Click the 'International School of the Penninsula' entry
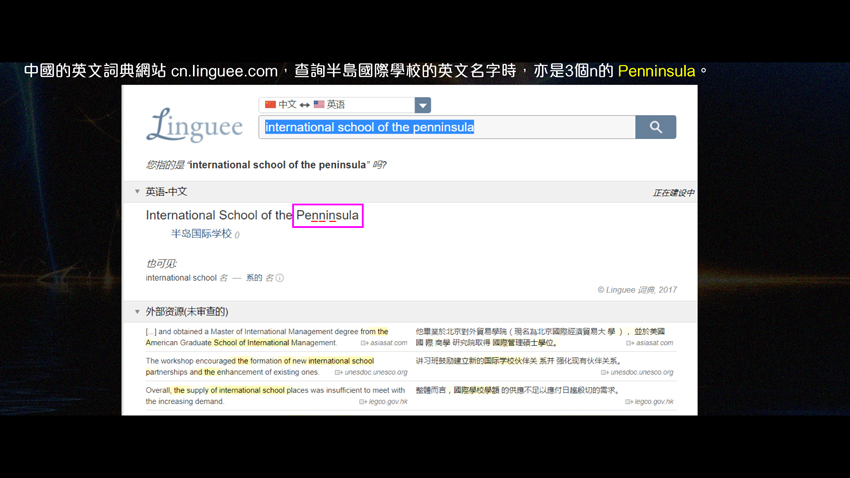 tap(252, 215)
